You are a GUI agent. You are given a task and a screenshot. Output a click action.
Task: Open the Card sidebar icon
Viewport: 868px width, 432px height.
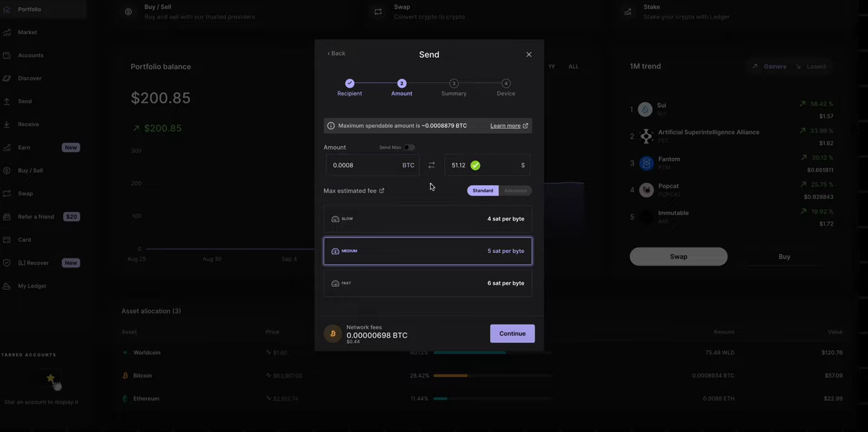point(7,240)
